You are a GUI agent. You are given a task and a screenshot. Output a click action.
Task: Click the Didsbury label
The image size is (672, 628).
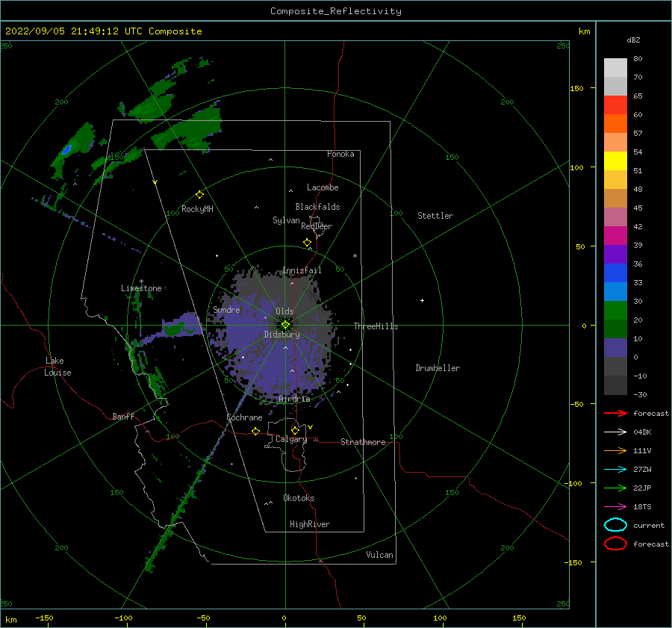(282, 335)
